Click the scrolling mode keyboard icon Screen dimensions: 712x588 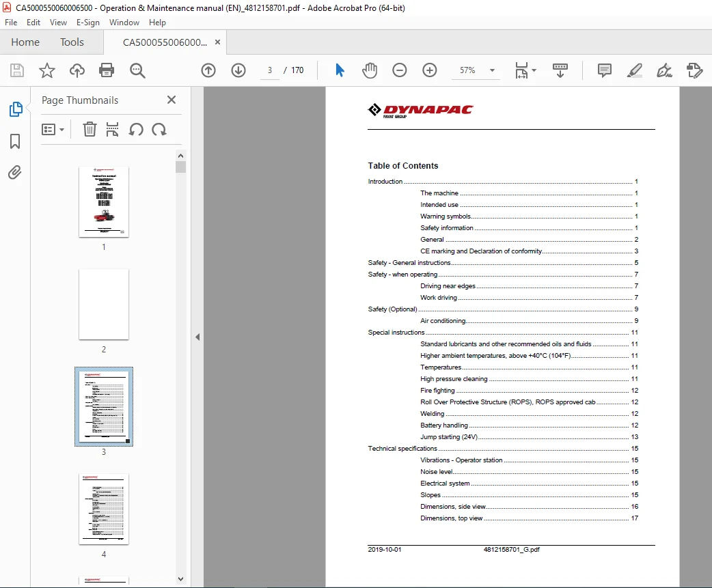pyautogui.click(x=560, y=70)
